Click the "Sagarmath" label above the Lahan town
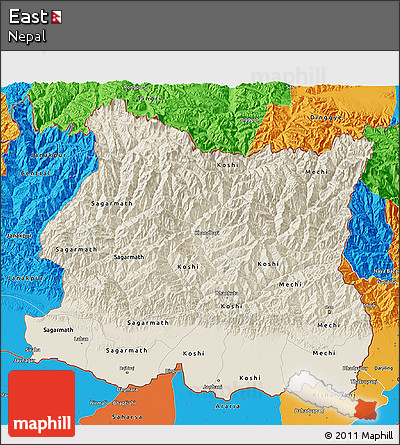Image resolution: width=400 pixels, height=445 pixels. [x=58, y=330]
